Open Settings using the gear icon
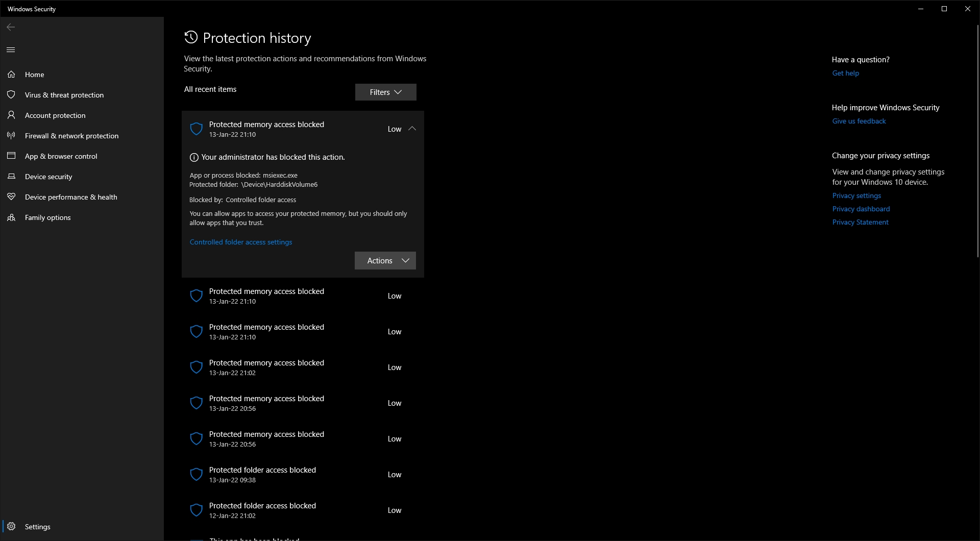 coord(11,526)
